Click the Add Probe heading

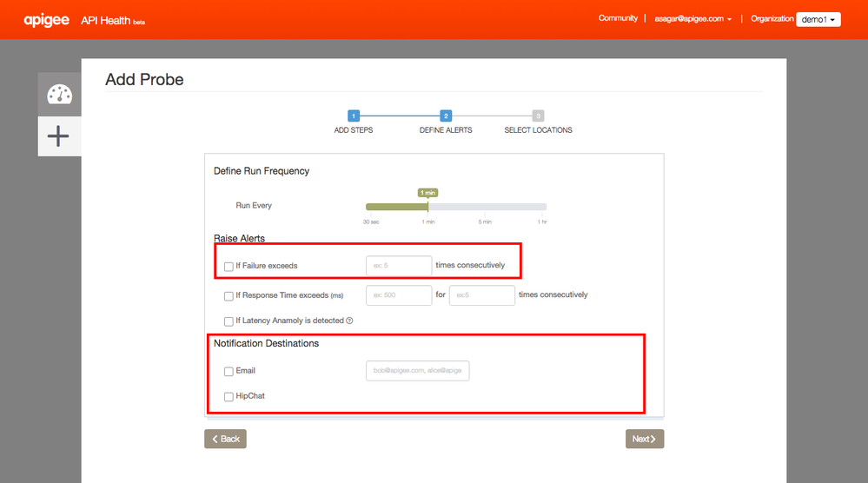pos(144,80)
